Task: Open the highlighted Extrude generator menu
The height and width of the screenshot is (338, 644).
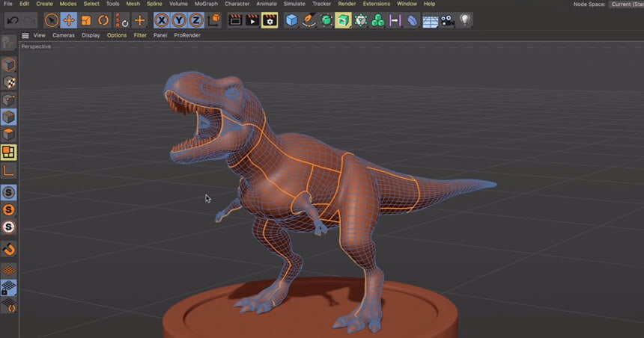Action: click(x=343, y=20)
